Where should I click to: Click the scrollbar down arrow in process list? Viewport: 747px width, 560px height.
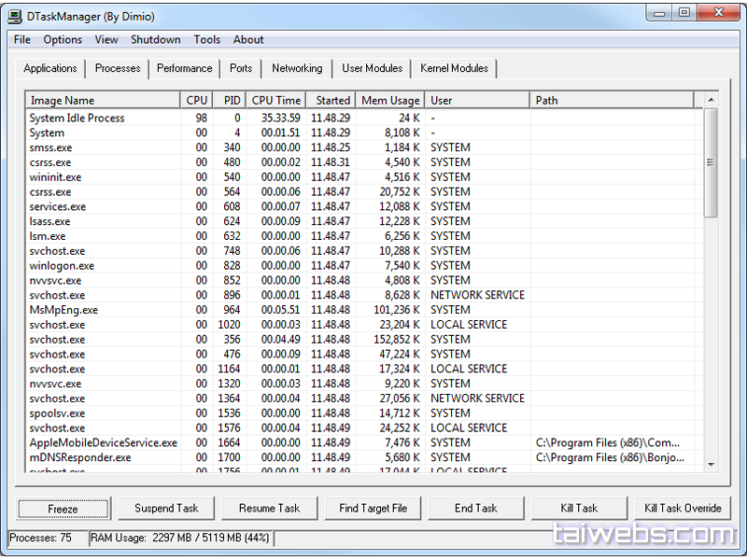711,464
